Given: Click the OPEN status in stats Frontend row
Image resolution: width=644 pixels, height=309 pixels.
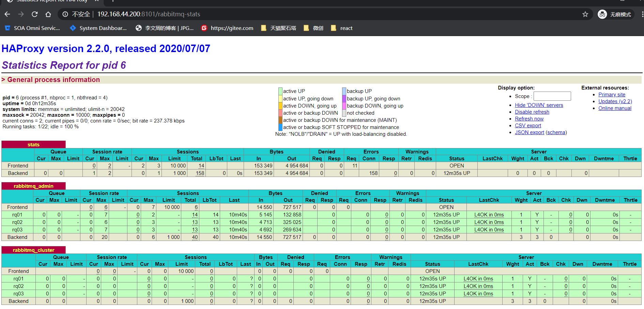Looking at the screenshot, I should [457, 166].
